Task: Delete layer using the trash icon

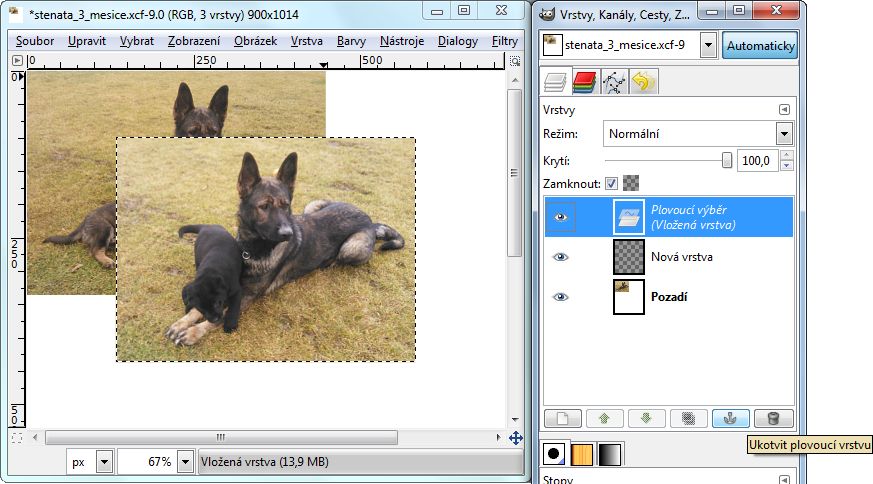Action: click(x=773, y=418)
